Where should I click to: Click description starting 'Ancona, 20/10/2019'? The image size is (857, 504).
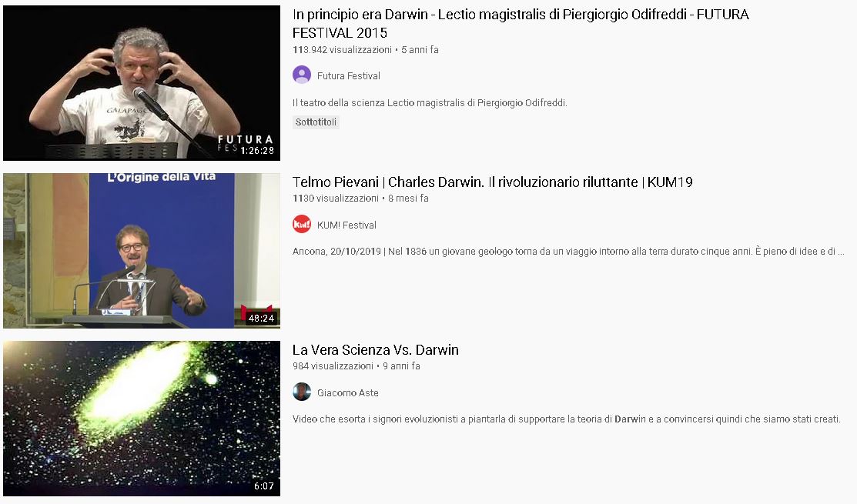(568, 251)
